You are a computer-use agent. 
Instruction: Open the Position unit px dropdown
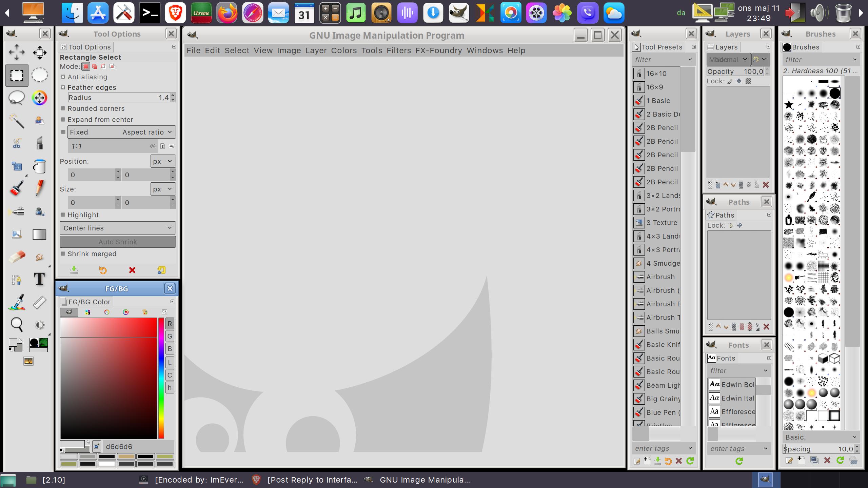[x=163, y=161]
